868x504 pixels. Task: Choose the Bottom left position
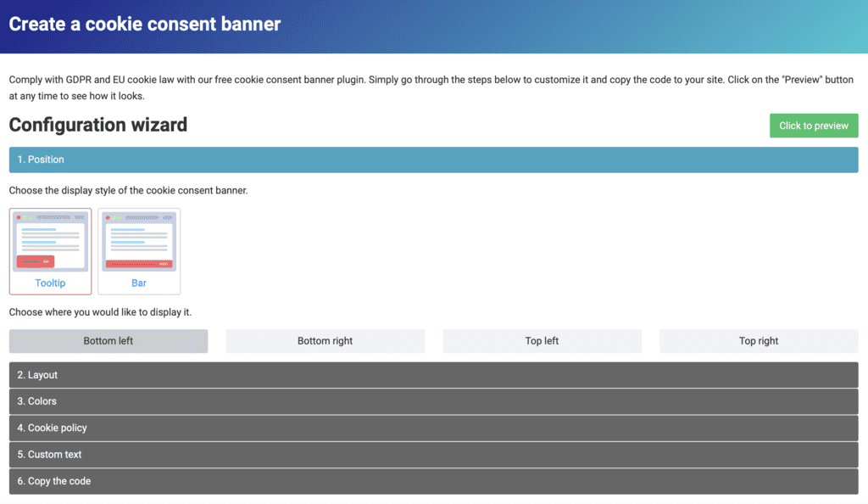108,341
